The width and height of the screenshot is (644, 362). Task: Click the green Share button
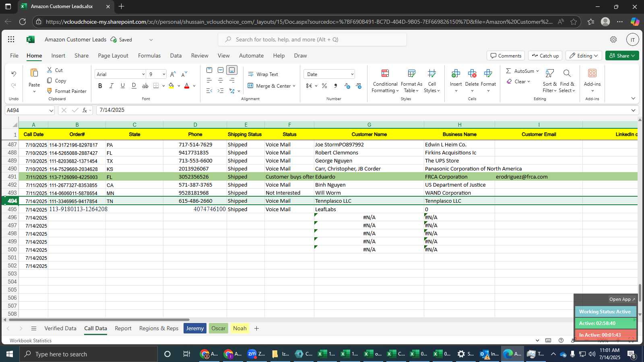(x=622, y=56)
